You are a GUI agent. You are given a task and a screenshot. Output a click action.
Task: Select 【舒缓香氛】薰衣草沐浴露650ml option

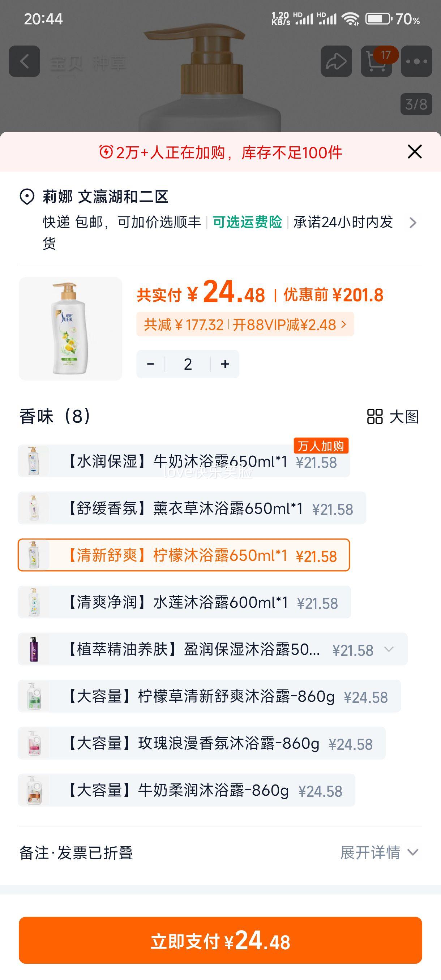(192, 508)
